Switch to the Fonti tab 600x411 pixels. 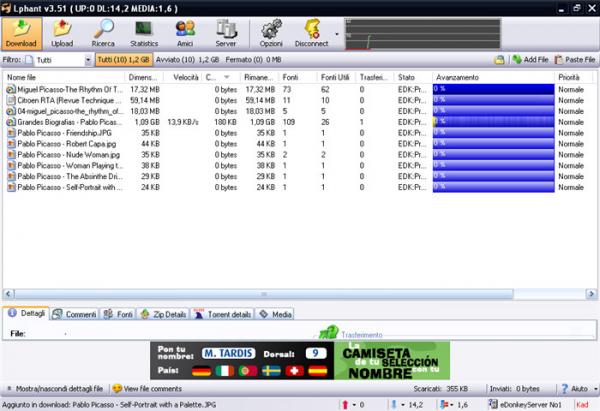tap(119, 314)
